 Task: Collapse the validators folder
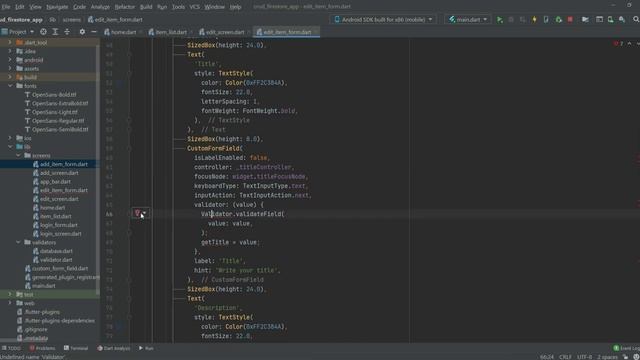click(18, 242)
